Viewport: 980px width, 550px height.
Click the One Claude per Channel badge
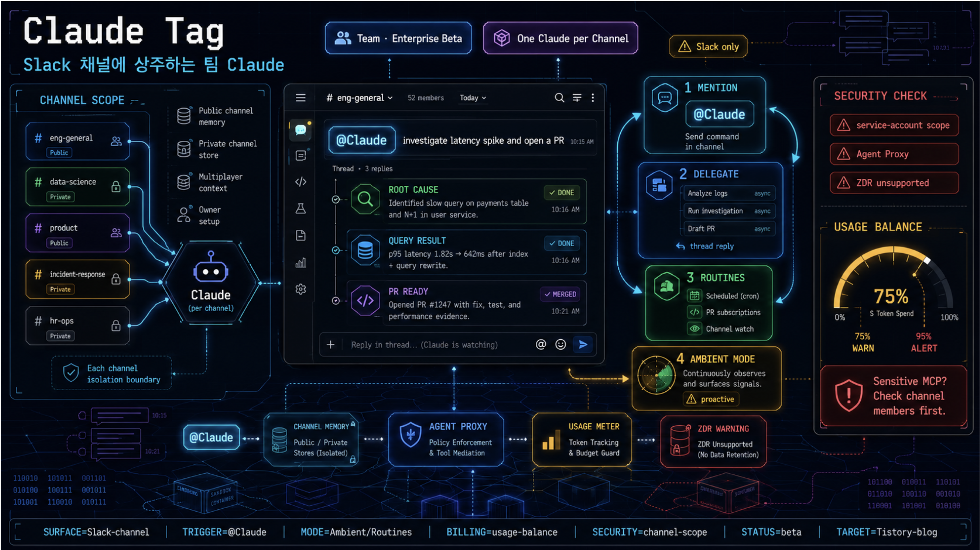coord(560,38)
